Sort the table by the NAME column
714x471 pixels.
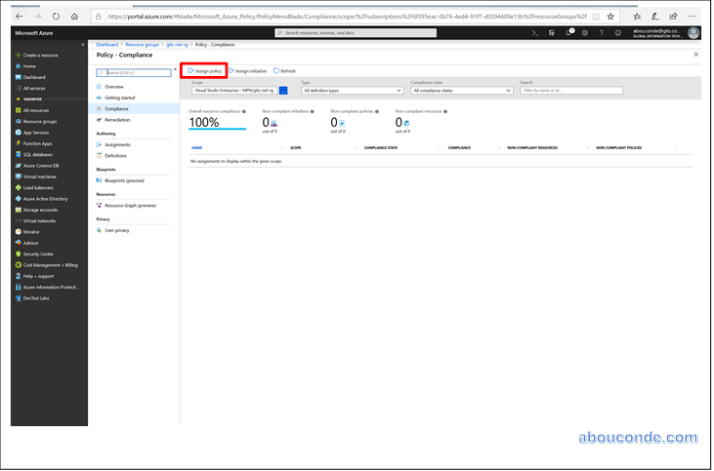197,147
